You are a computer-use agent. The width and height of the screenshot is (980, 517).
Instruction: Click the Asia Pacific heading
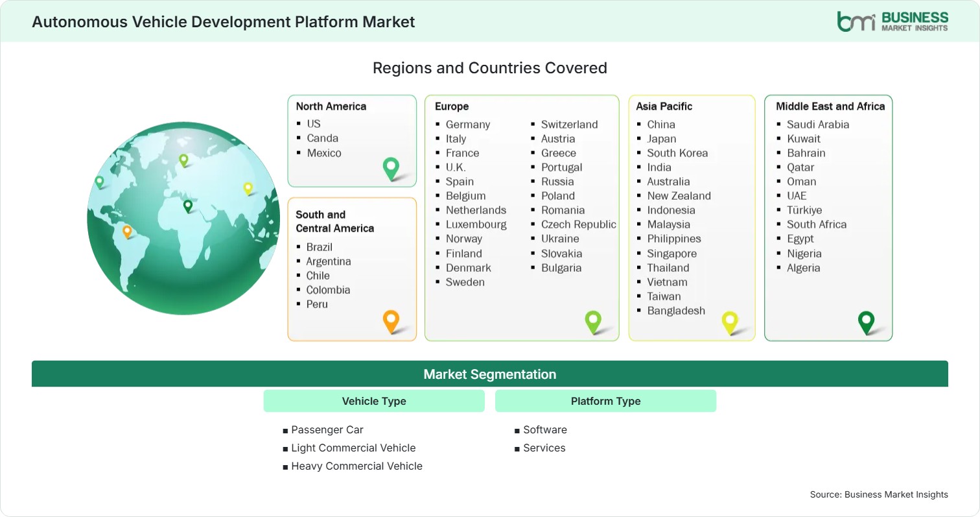click(664, 106)
